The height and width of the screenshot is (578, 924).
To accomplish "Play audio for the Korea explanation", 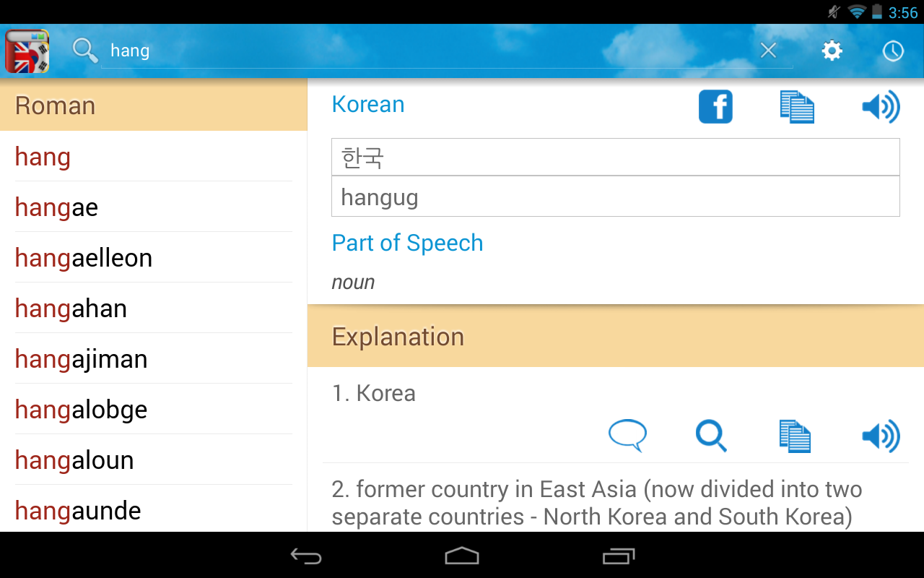I will [x=881, y=436].
